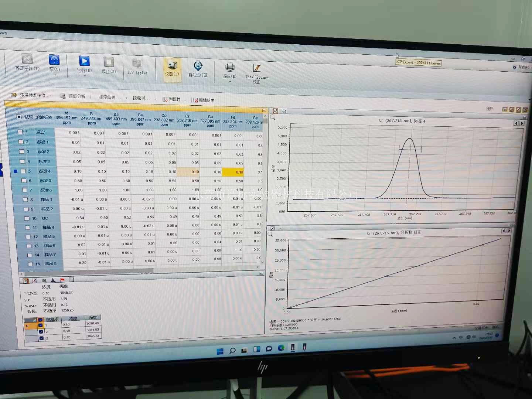The image size is (532, 399).
Task: Click the 运行 (Run) play icon
Action: click(84, 61)
